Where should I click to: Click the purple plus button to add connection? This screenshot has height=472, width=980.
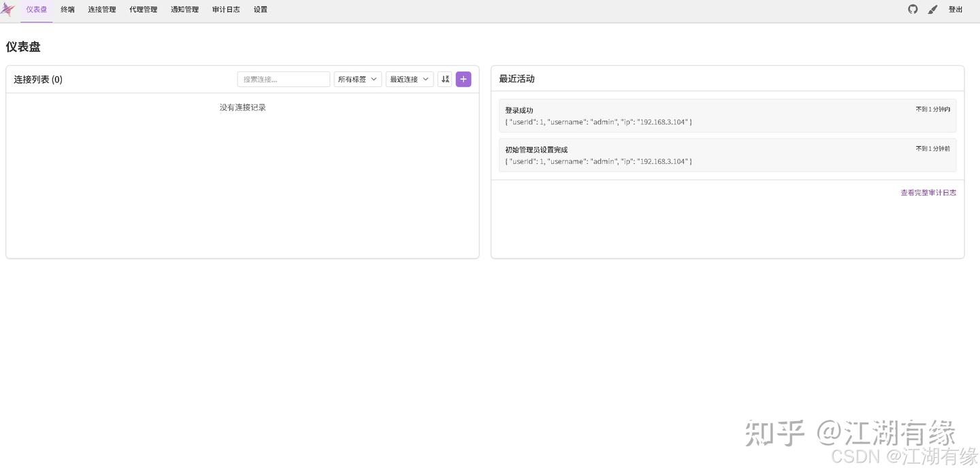[463, 79]
